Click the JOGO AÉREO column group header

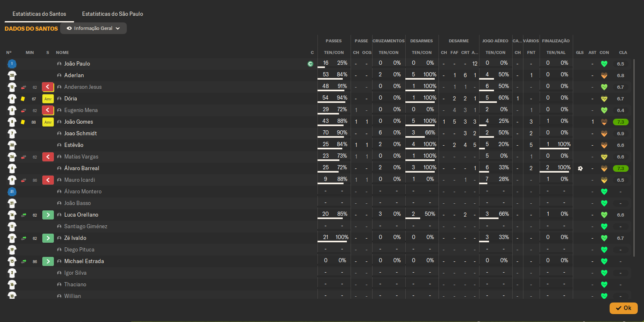tap(496, 41)
